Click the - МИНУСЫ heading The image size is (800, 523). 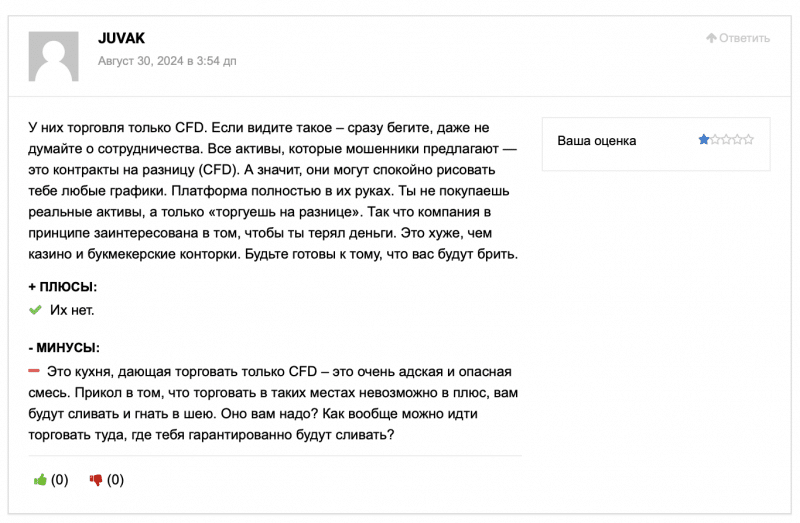64,347
